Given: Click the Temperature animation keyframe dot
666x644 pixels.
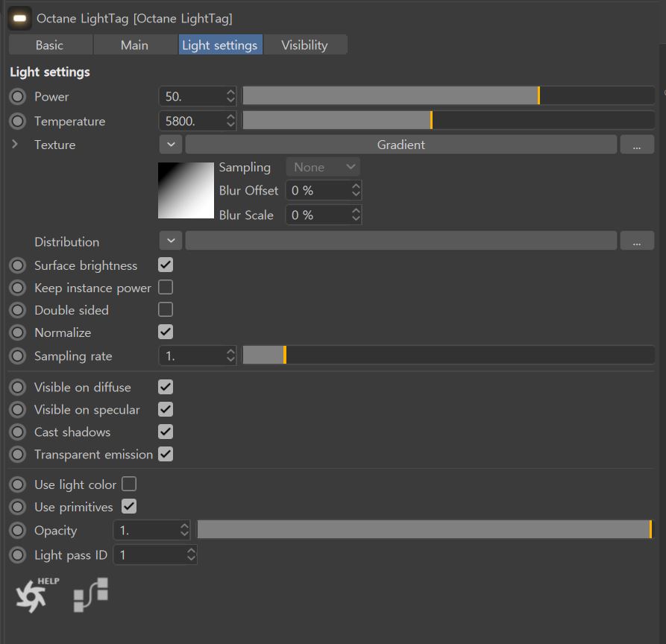Looking at the screenshot, I should pos(18,121).
